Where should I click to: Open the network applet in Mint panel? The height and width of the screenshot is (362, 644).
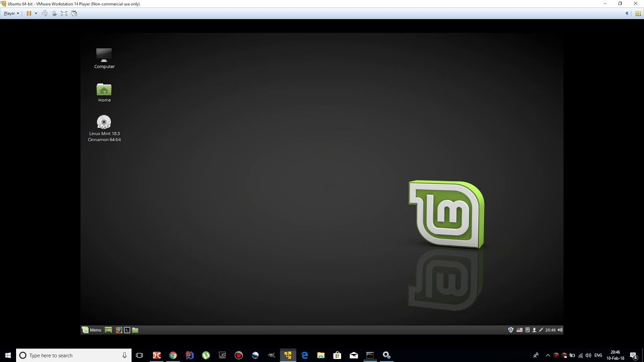[x=541, y=330]
